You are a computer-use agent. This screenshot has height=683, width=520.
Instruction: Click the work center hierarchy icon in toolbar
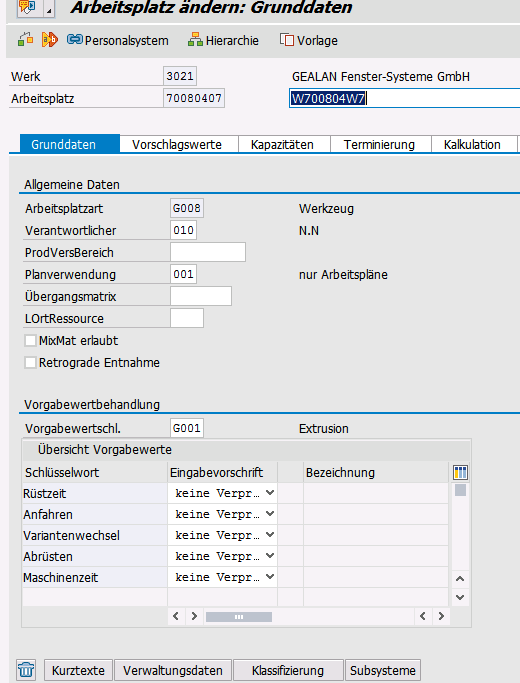pyautogui.click(x=25, y=40)
